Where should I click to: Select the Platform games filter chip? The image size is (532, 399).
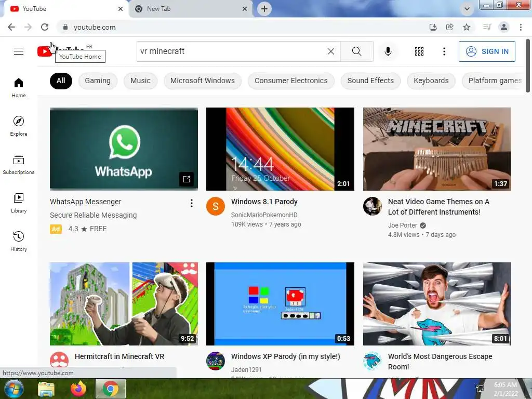tap(493, 81)
